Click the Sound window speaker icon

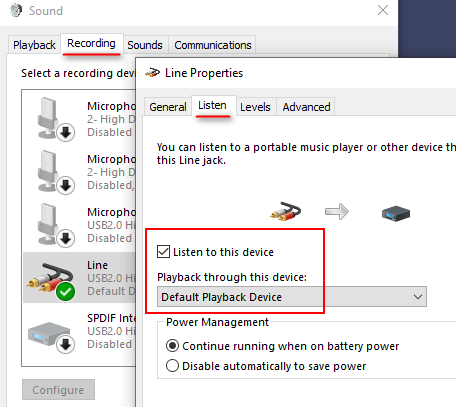tap(15, 10)
